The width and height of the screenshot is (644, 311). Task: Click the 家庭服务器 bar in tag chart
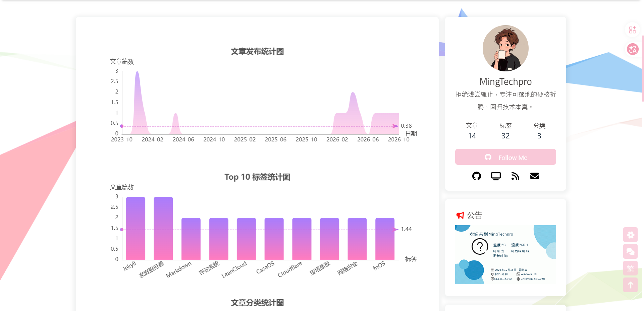[163, 228]
